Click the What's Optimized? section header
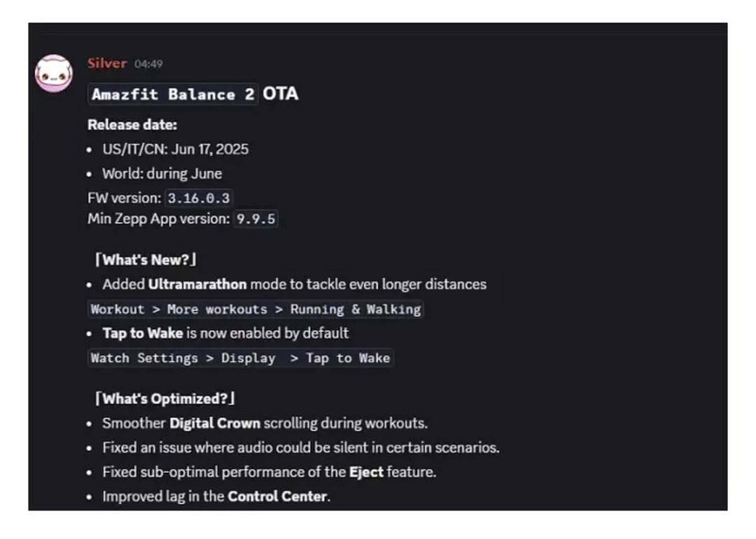 click(164, 399)
